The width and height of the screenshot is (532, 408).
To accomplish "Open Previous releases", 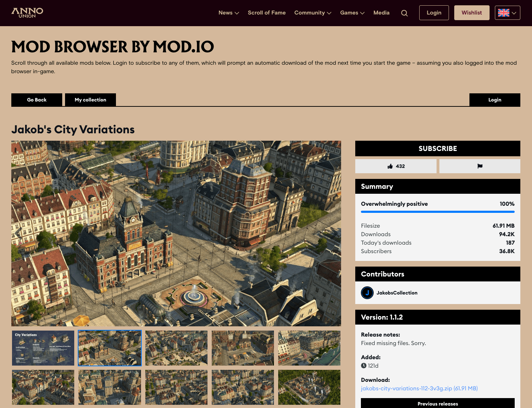I will coord(438,403).
